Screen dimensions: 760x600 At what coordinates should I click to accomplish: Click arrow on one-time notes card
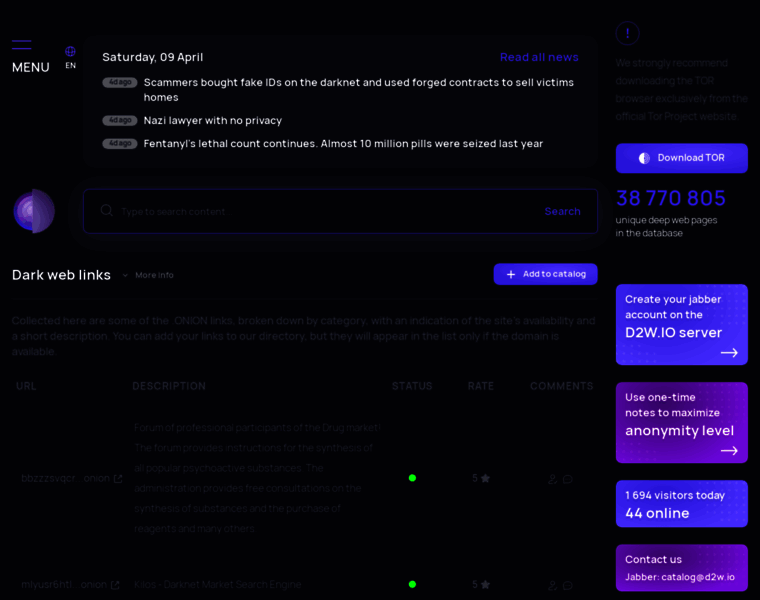coord(729,450)
